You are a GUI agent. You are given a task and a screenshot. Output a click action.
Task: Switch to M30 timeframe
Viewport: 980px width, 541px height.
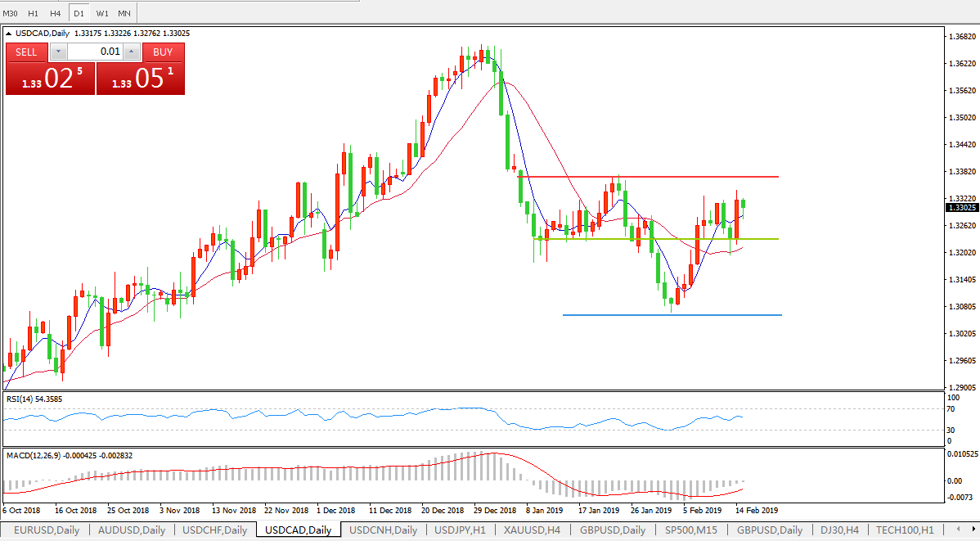(11, 13)
